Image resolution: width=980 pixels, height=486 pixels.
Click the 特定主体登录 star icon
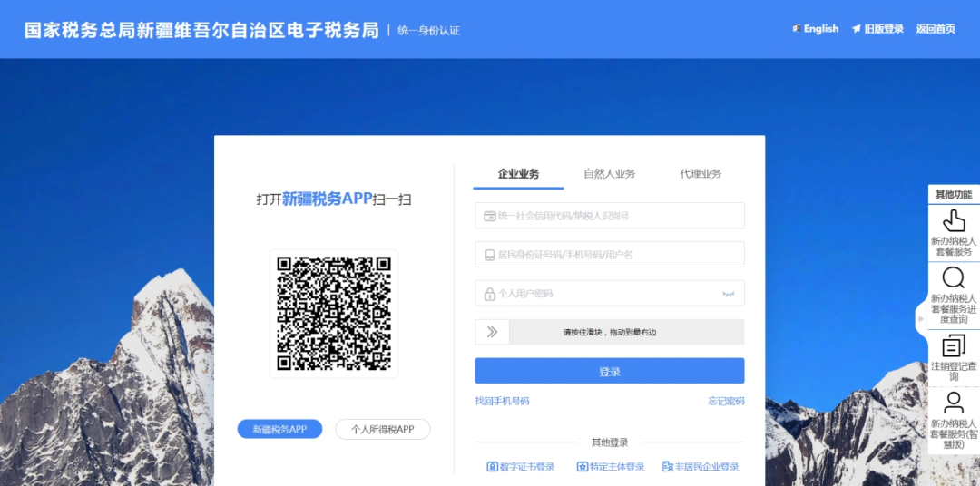coord(582,467)
